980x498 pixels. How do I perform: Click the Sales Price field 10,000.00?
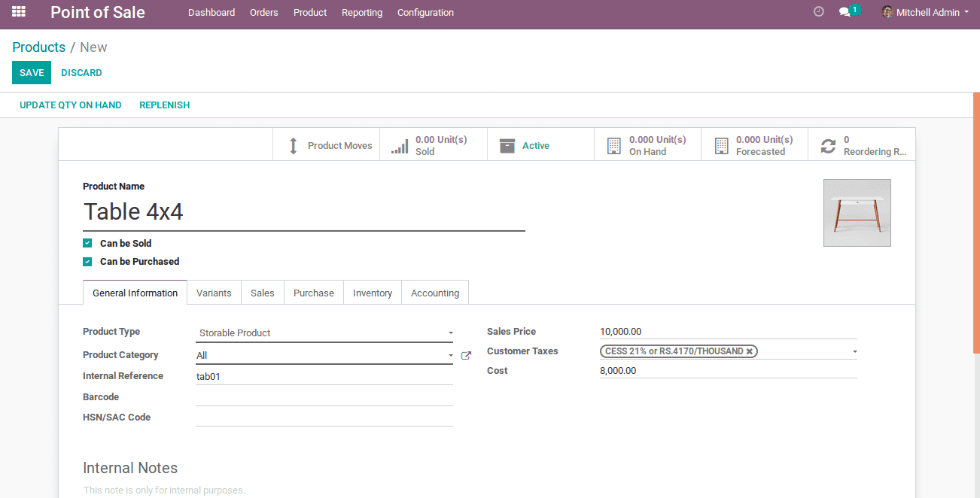point(729,331)
